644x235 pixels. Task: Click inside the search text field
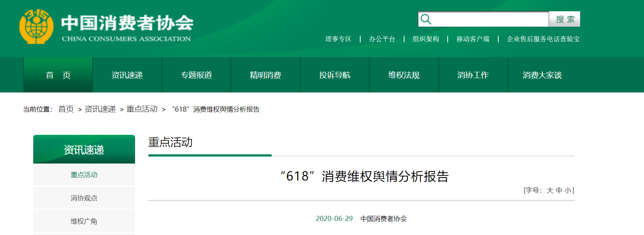click(489, 19)
